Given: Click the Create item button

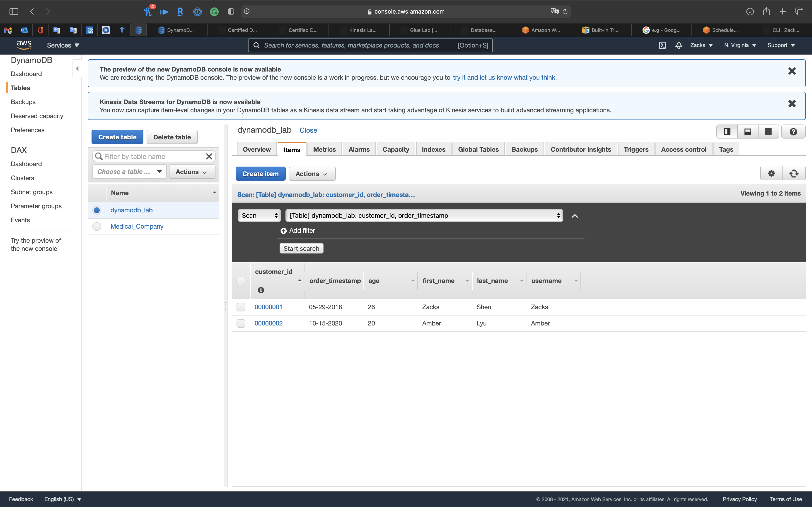Looking at the screenshot, I should (260, 174).
